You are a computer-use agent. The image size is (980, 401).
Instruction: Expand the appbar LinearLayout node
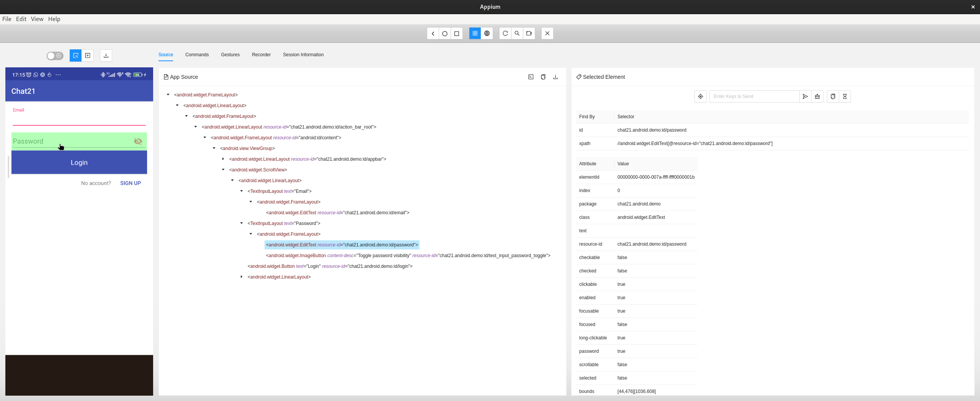[223, 159]
